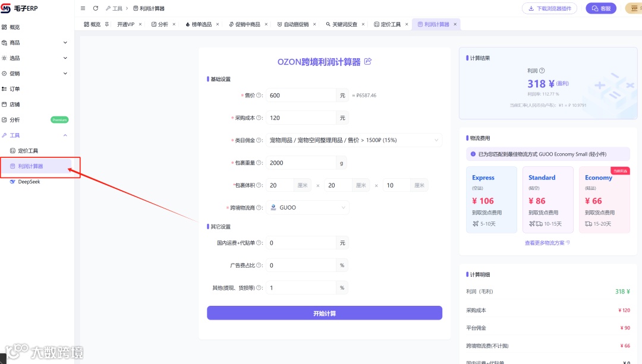Open the 跨境物流商 GUOO dropdown
Image resolution: width=642 pixels, height=364 pixels.
pos(307,208)
